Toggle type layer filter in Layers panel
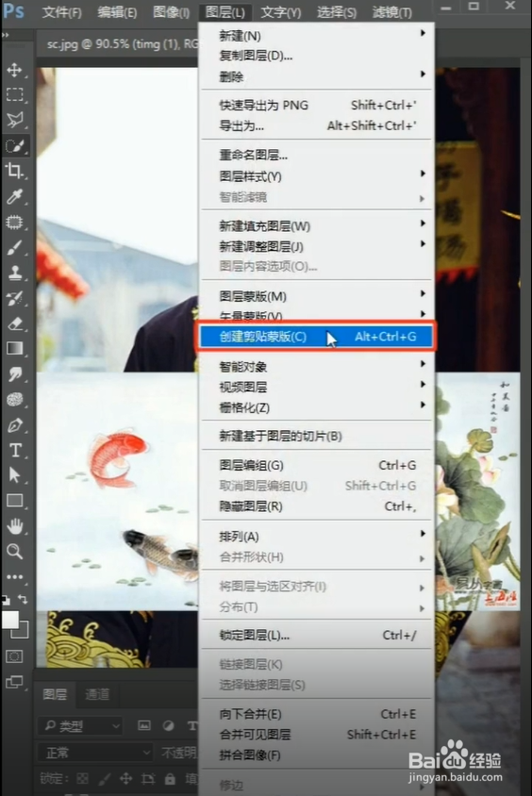 coord(191,725)
